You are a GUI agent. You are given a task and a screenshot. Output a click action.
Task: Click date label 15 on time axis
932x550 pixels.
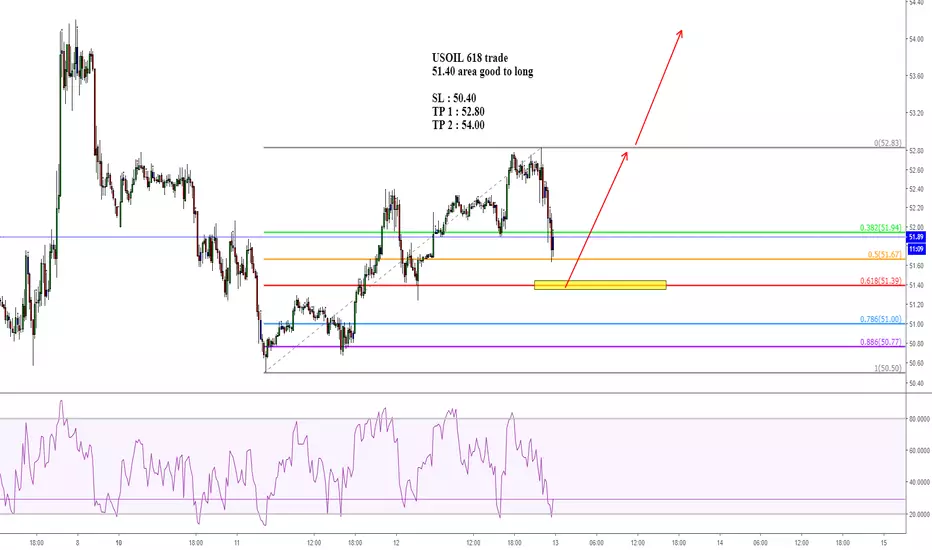(x=884, y=543)
